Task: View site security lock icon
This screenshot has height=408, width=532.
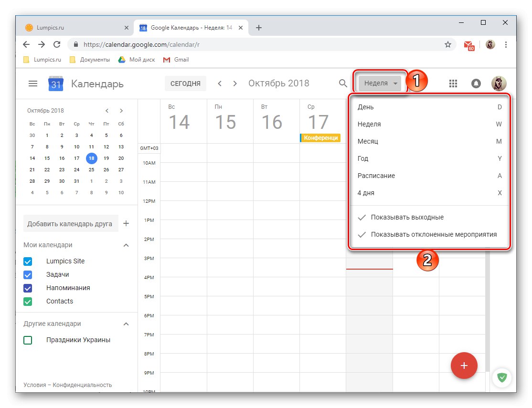Action: tap(76, 44)
